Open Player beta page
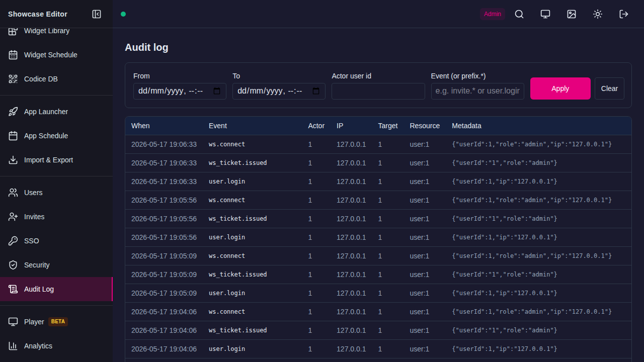This screenshot has height=362, width=644. coord(56,322)
